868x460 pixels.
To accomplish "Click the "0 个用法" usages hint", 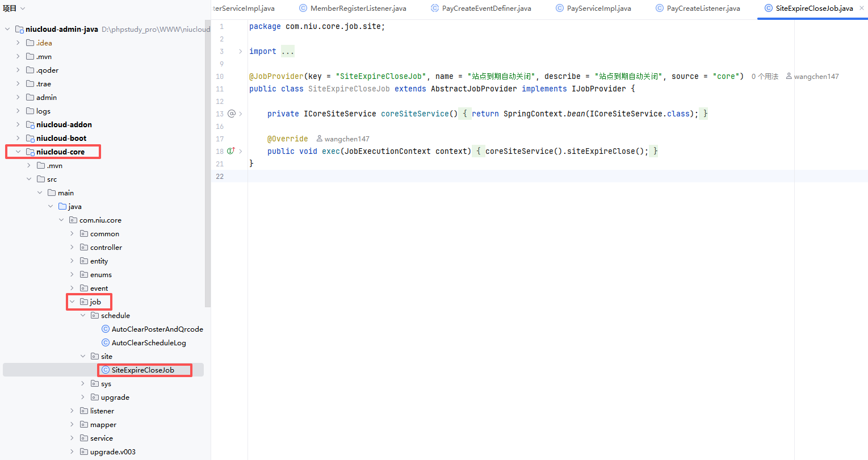I will click(x=765, y=77).
